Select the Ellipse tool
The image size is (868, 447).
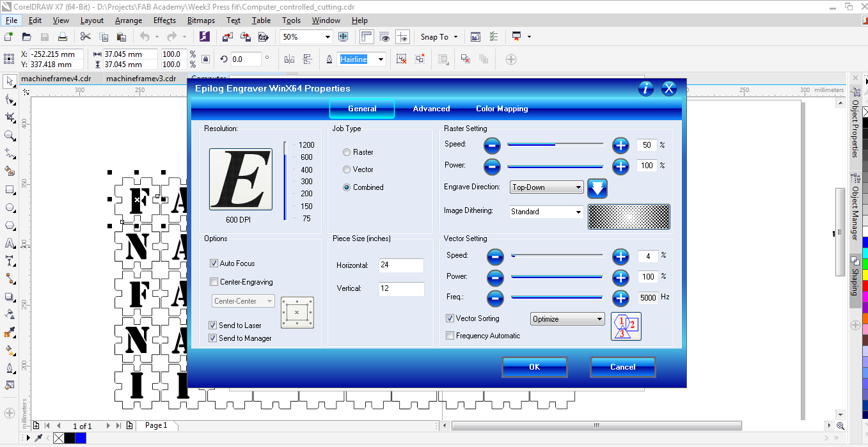pos(10,207)
